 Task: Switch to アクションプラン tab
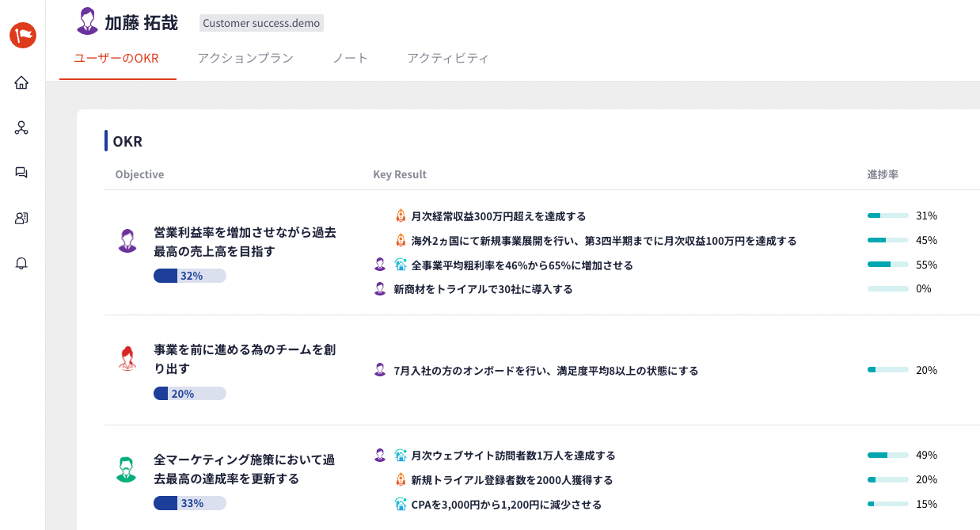(245, 59)
